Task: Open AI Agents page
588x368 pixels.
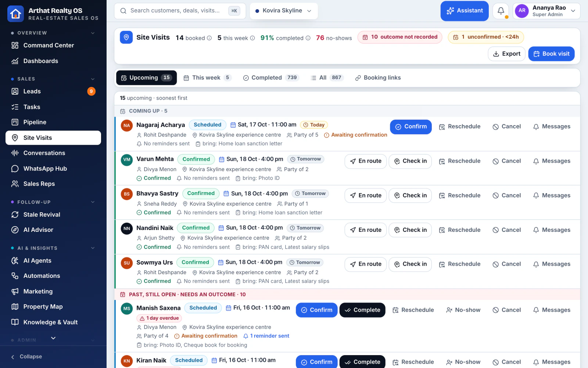Action: [53, 261]
